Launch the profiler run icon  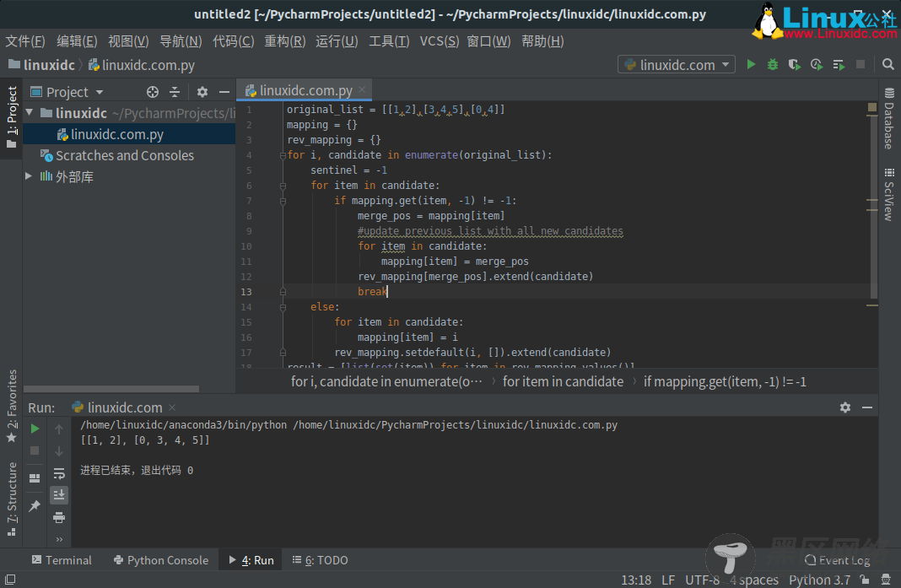coord(816,64)
